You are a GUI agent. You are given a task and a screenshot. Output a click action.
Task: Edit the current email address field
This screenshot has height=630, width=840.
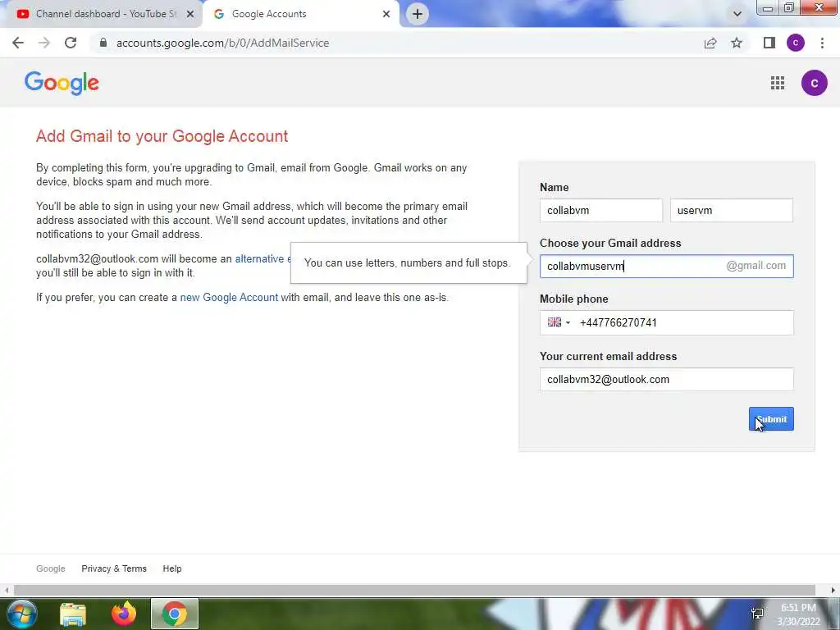click(x=666, y=379)
